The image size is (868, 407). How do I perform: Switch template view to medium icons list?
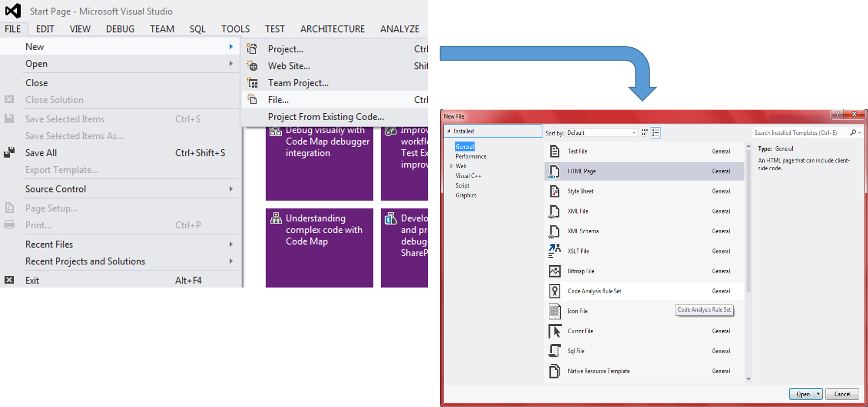(x=656, y=133)
